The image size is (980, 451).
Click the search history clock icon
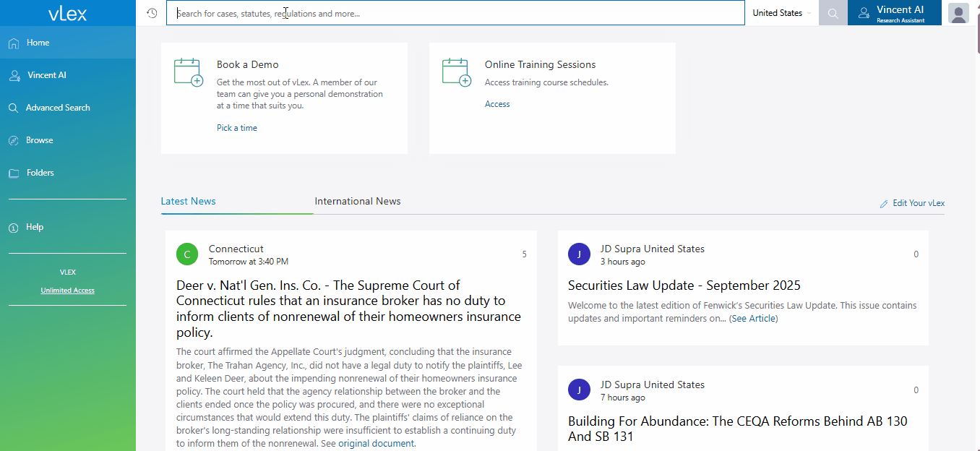[152, 13]
